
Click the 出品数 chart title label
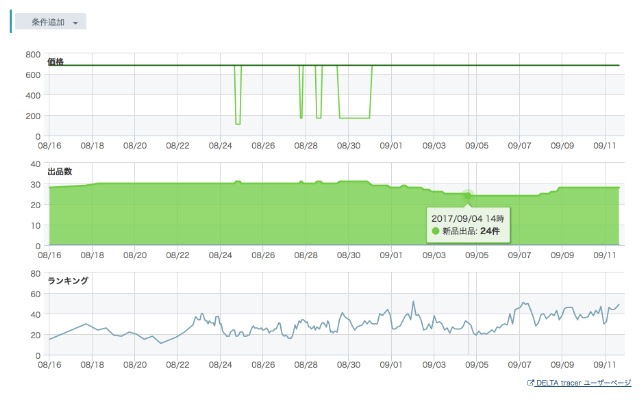(60, 172)
